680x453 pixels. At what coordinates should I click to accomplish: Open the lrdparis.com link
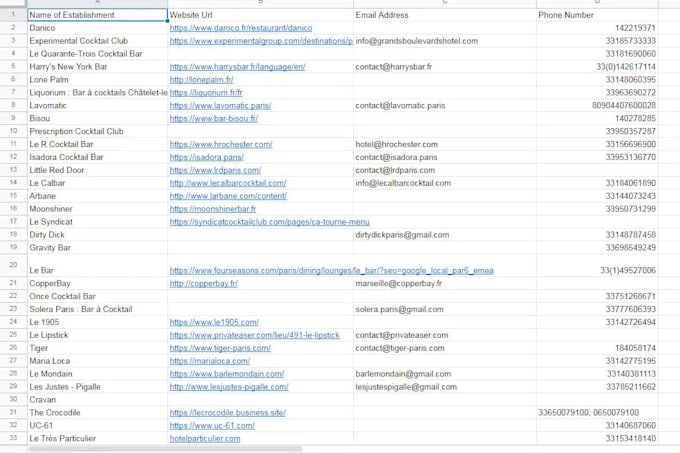(x=215, y=170)
